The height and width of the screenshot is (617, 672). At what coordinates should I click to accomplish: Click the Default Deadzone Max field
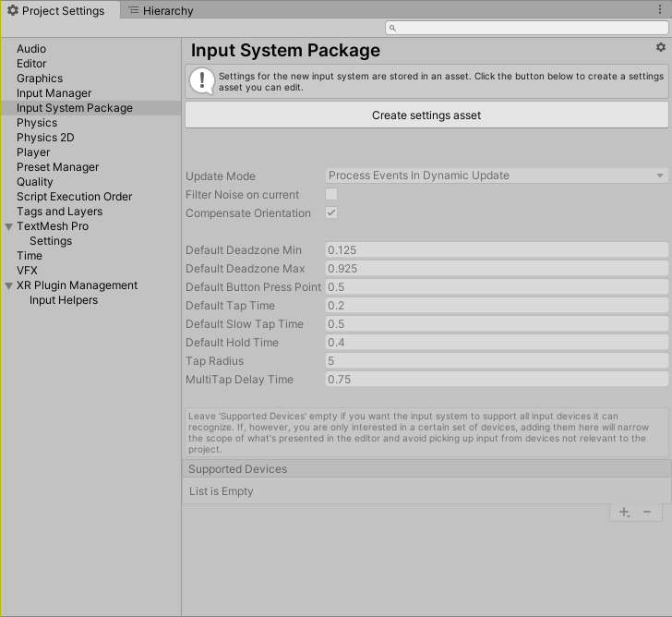click(497, 269)
